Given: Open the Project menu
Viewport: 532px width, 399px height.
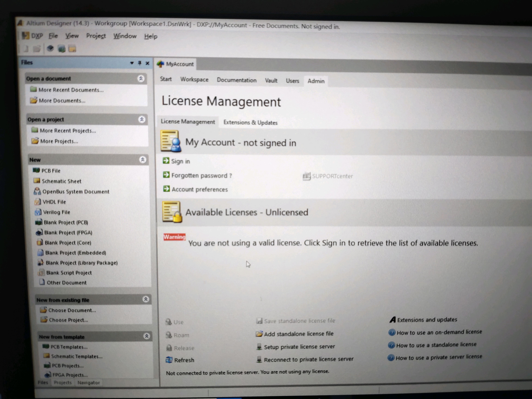Looking at the screenshot, I should 96,36.
